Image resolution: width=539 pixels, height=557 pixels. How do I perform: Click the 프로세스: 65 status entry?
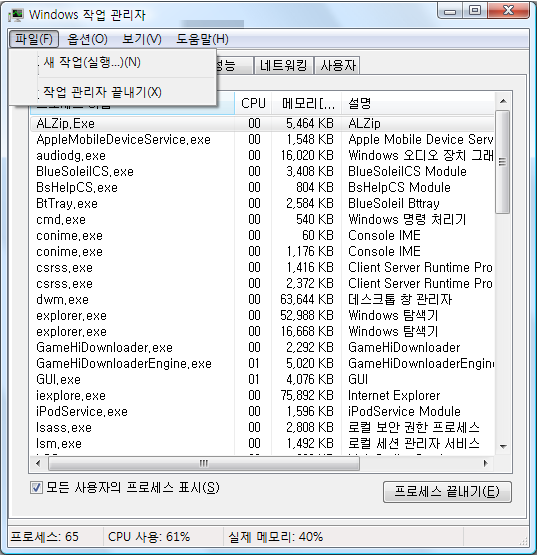tap(44, 536)
